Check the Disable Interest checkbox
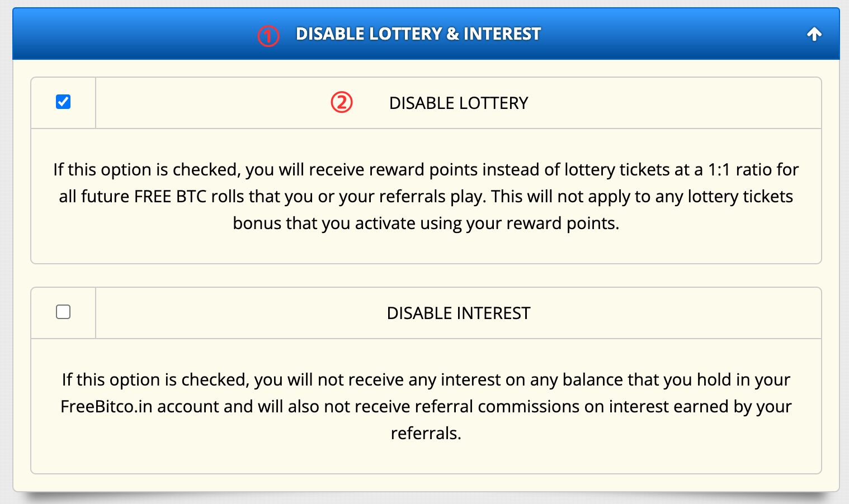This screenshot has width=849, height=504. [x=63, y=312]
